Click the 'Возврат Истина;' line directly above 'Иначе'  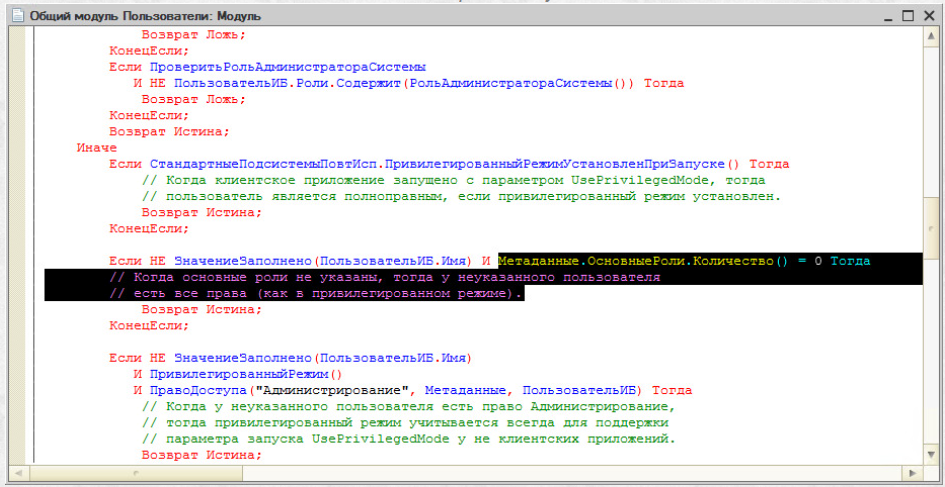click(x=169, y=131)
